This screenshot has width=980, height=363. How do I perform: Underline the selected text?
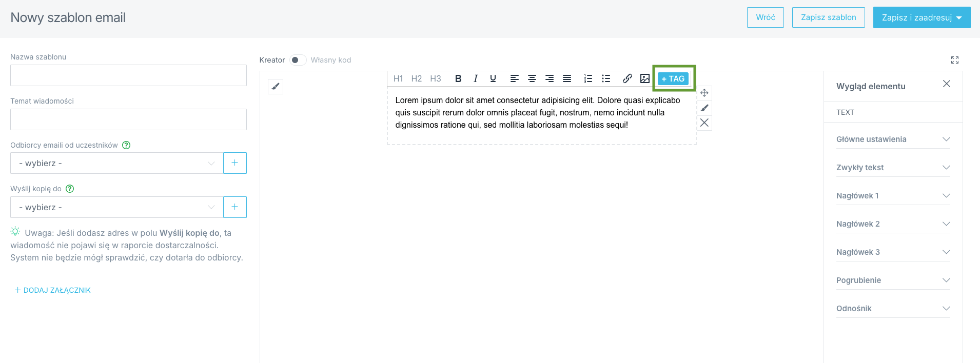click(x=493, y=78)
